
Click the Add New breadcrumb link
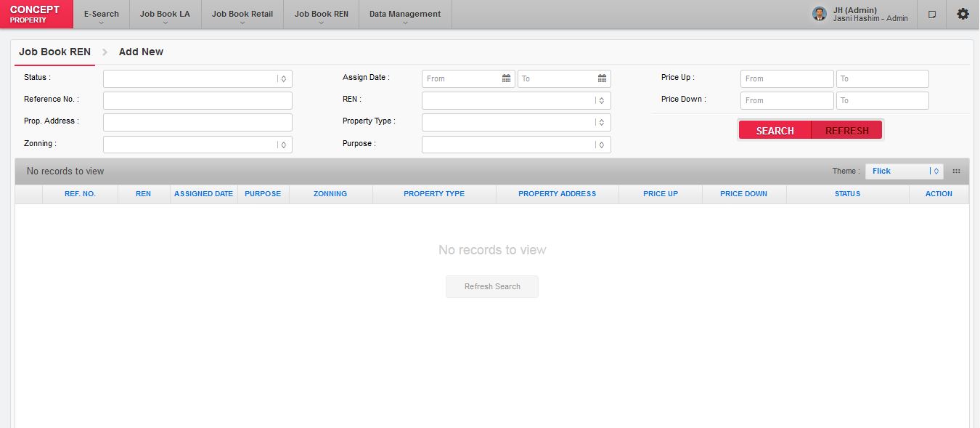[141, 52]
